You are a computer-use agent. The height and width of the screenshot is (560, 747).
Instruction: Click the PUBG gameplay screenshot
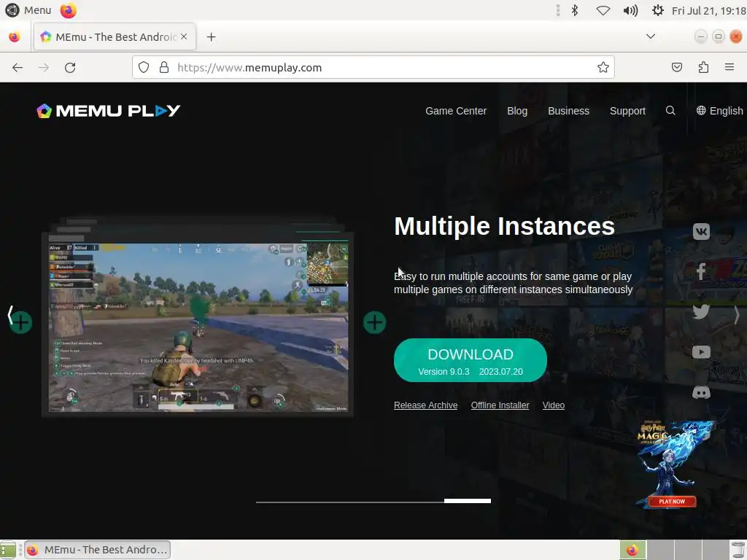click(x=198, y=327)
